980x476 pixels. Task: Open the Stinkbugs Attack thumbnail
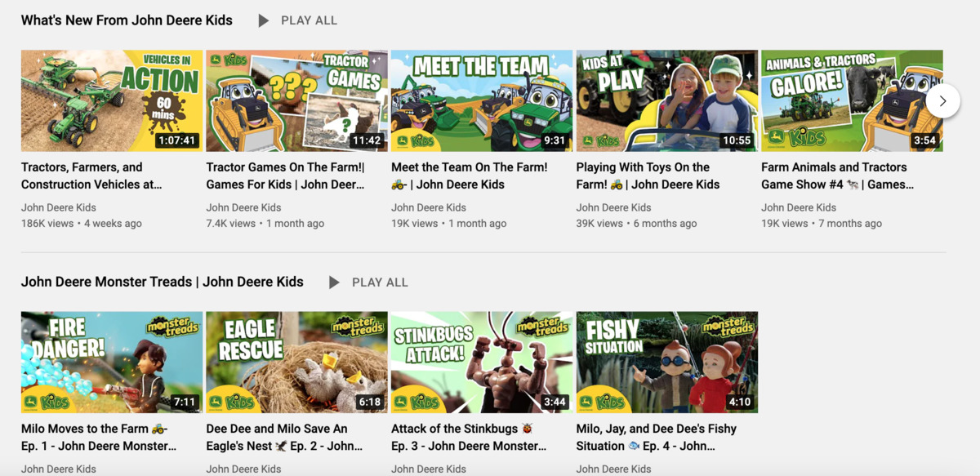pos(482,363)
